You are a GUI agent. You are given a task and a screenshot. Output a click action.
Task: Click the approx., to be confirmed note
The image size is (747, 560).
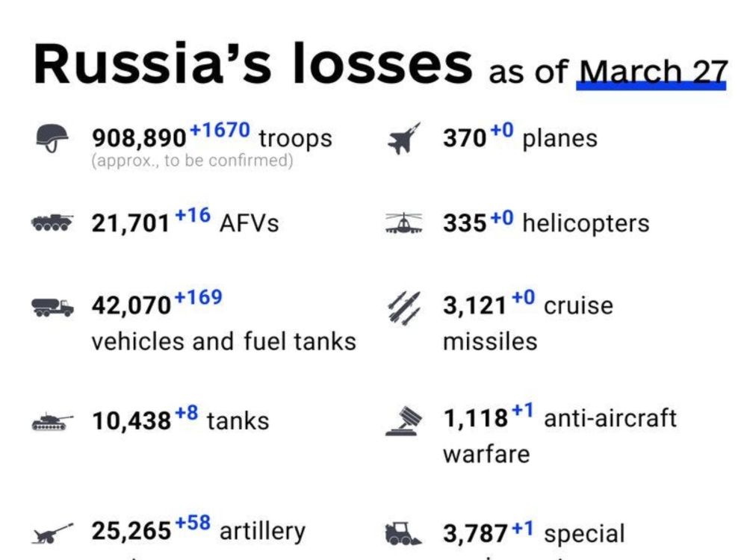click(x=193, y=161)
